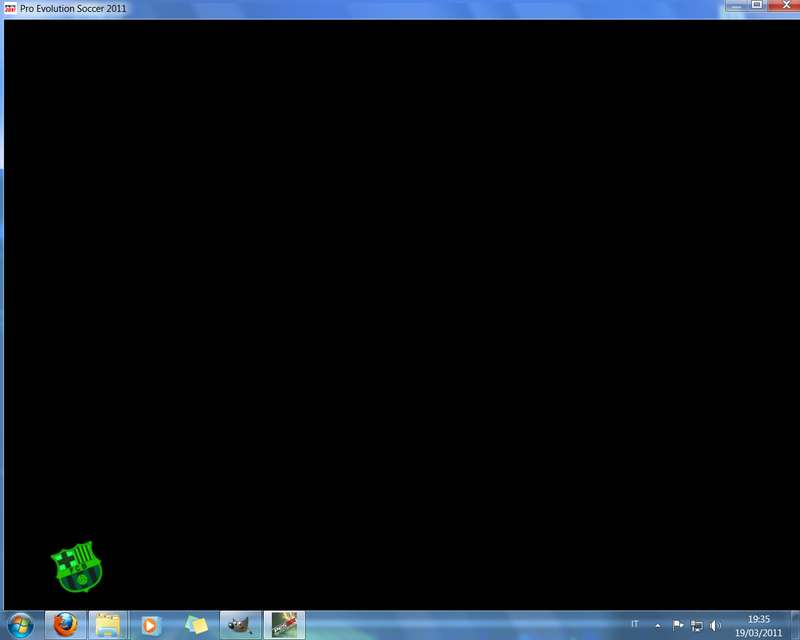Select the Pro Evolution Soccer taskbar button

point(284,625)
